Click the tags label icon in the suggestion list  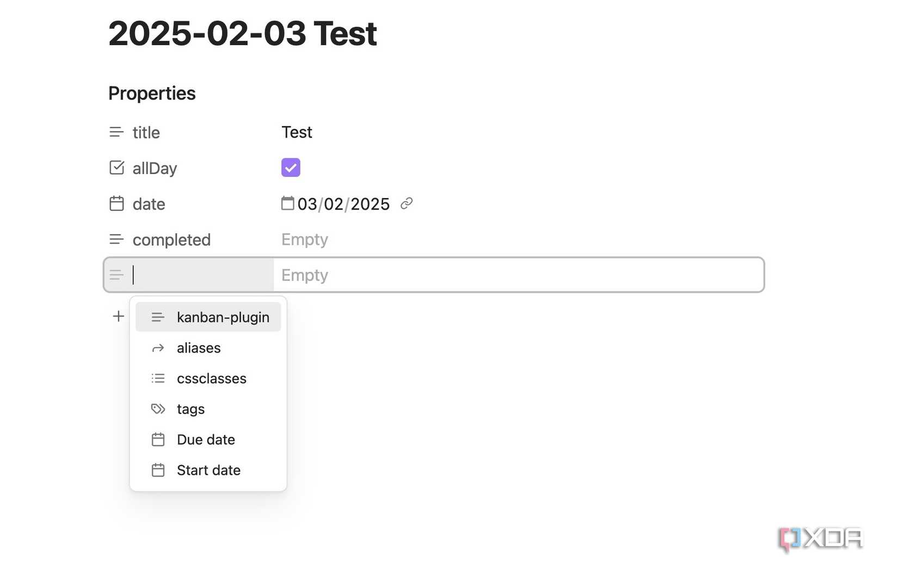pyautogui.click(x=158, y=408)
